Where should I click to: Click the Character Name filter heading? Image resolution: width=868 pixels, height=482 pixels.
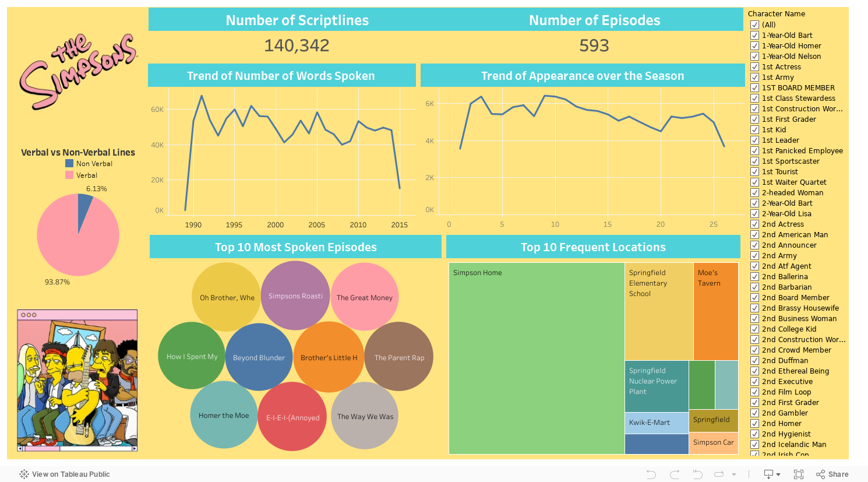[777, 14]
